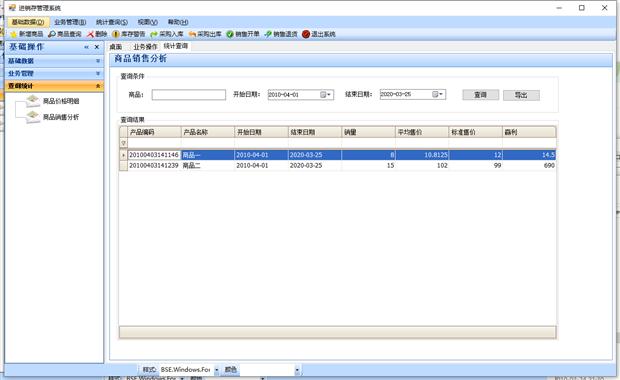The height and width of the screenshot is (380, 620).
Task: Open the 结束日期 date picker dropdown
Action: pos(439,95)
